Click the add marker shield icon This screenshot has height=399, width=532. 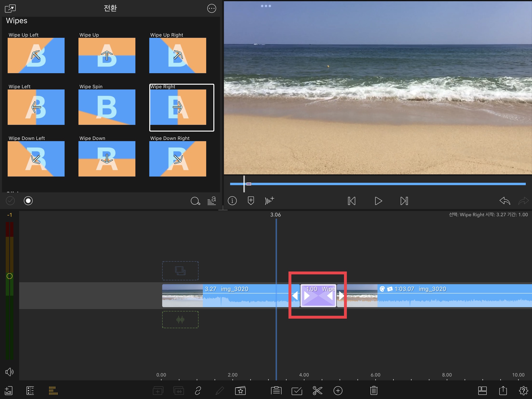[251, 201]
